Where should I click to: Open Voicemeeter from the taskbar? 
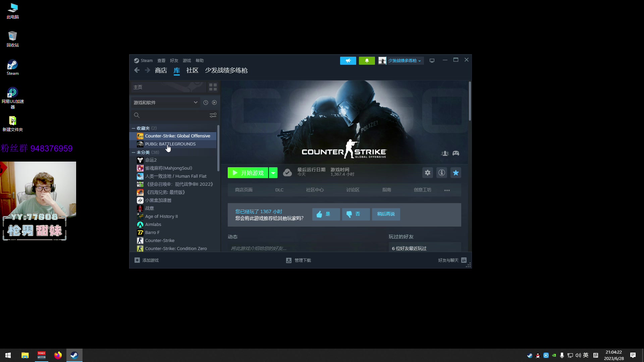[42, 355]
